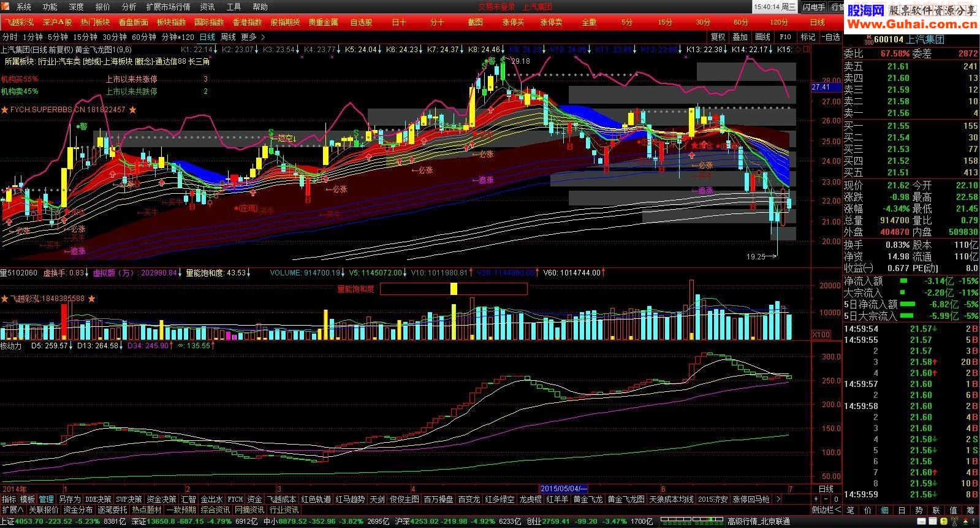Click the diamond icon at the chart's top-right
980x528 pixels.
pyautogui.click(x=799, y=49)
